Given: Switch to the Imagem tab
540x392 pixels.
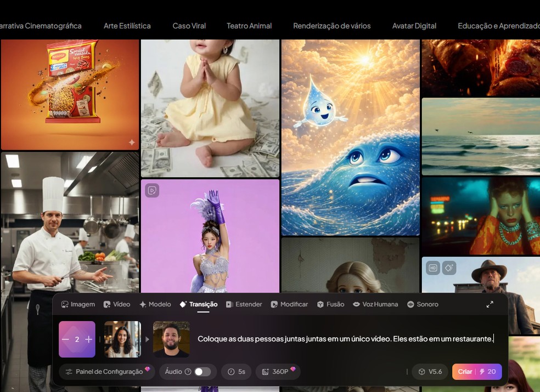Looking at the screenshot, I should tap(78, 304).
